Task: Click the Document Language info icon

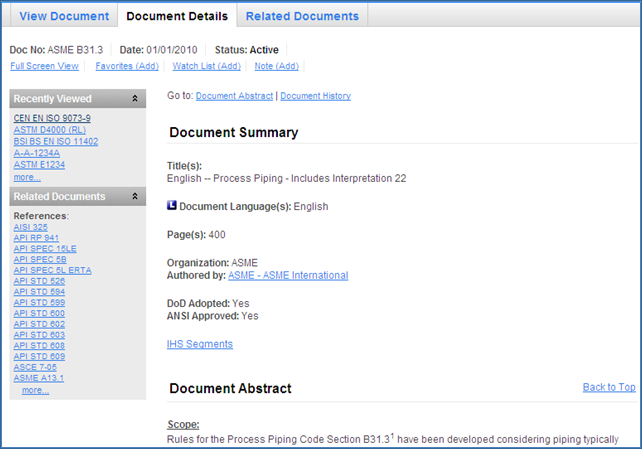Action: coord(172,206)
